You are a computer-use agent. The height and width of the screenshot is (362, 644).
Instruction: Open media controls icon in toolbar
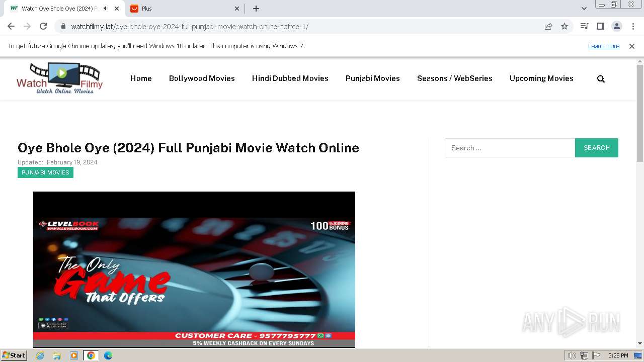(584, 27)
